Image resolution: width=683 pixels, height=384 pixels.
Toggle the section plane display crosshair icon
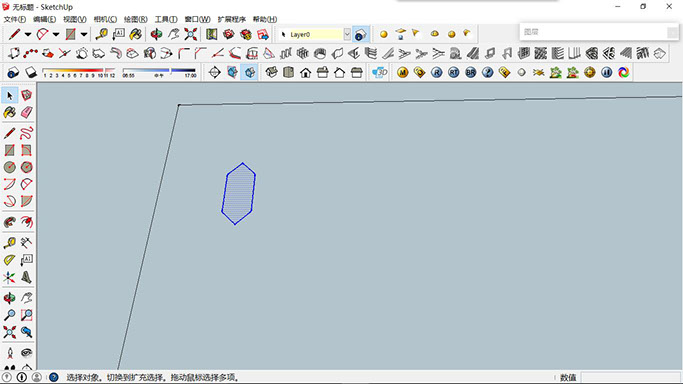click(214, 72)
